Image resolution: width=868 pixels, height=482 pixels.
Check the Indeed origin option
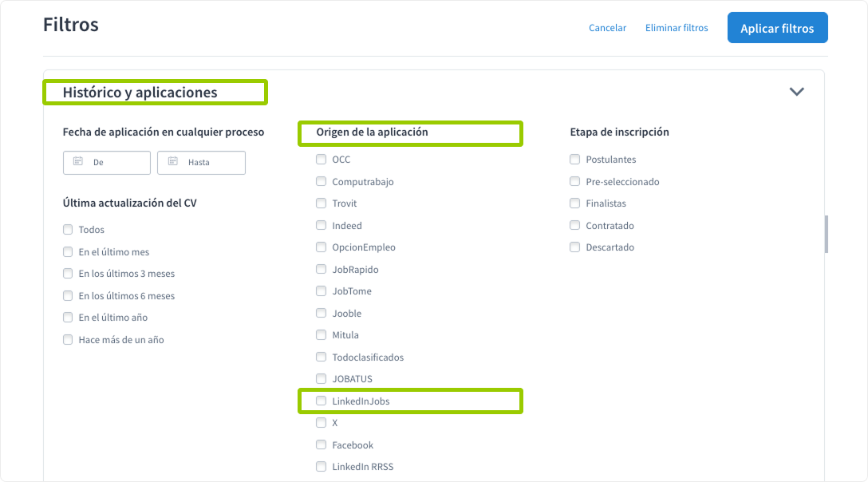tap(322, 225)
